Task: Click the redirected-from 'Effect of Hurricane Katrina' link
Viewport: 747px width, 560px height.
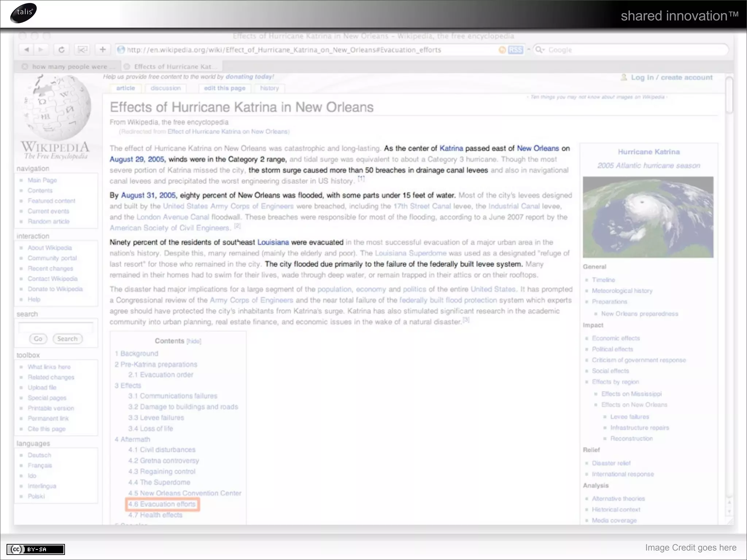Action: point(228,132)
